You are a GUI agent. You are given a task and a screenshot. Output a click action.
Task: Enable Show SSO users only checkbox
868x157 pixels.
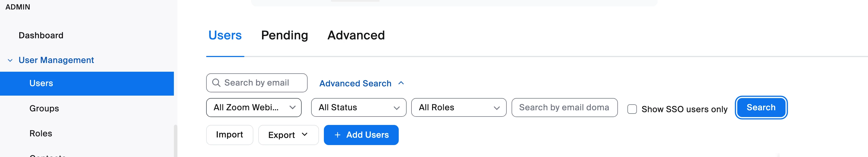632,109
